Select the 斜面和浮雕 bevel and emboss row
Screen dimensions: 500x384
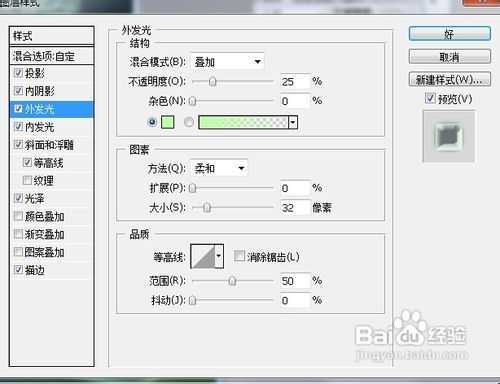pos(52,145)
